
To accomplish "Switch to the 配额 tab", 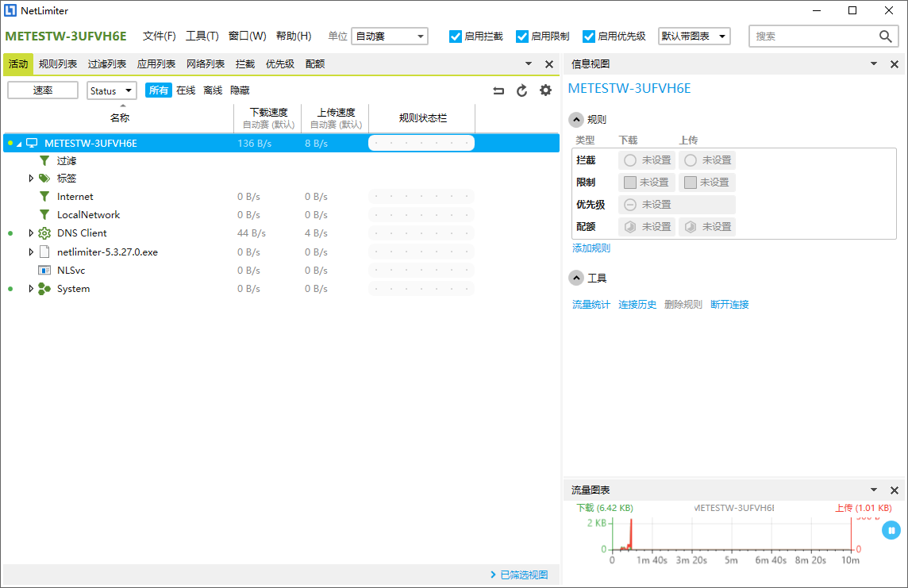I will [315, 64].
